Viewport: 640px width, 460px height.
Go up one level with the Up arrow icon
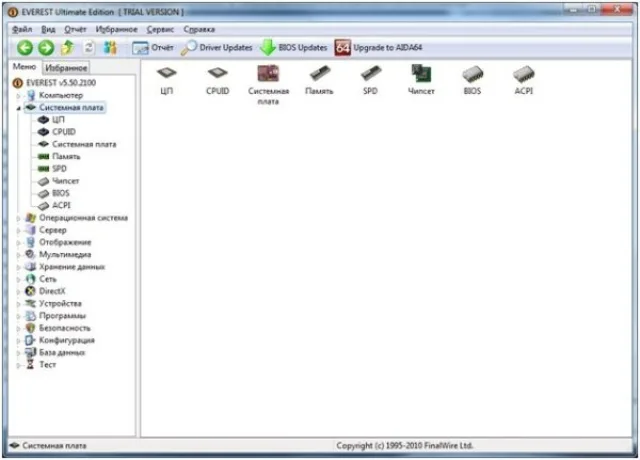click(x=68, y=48)
